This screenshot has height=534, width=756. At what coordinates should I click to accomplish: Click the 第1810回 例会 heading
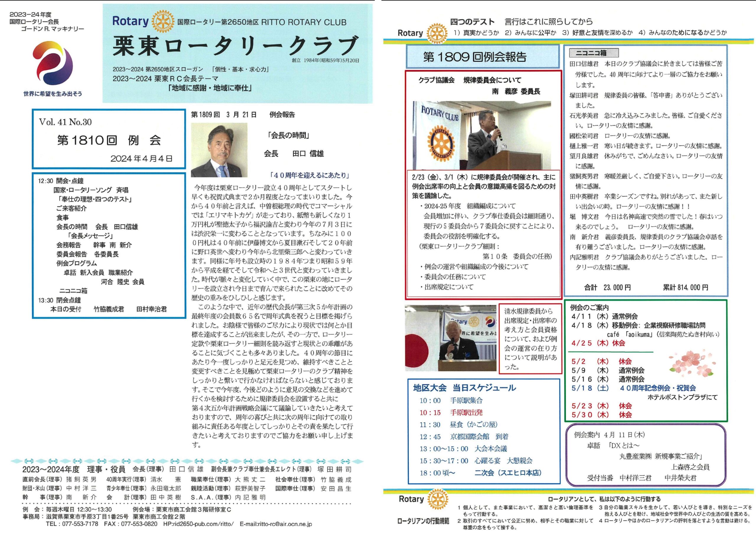109,140
